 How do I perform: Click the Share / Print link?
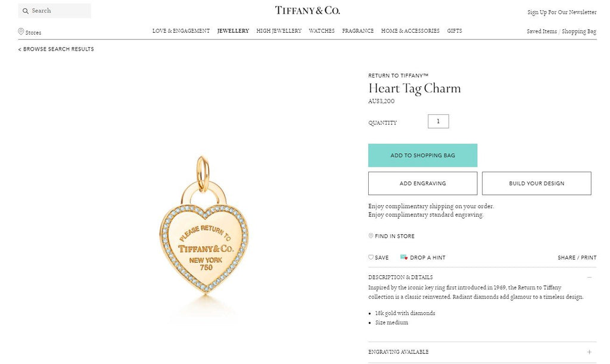pos(577,257)
